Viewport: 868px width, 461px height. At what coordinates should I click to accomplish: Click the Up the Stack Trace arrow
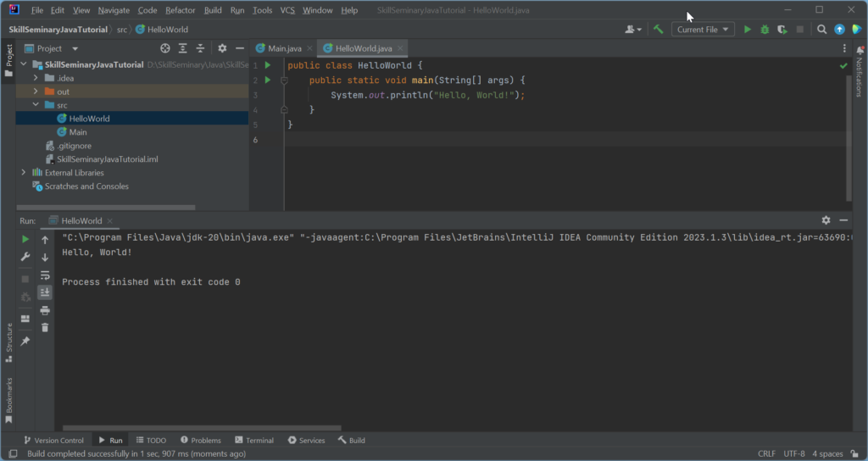[45, 240]
